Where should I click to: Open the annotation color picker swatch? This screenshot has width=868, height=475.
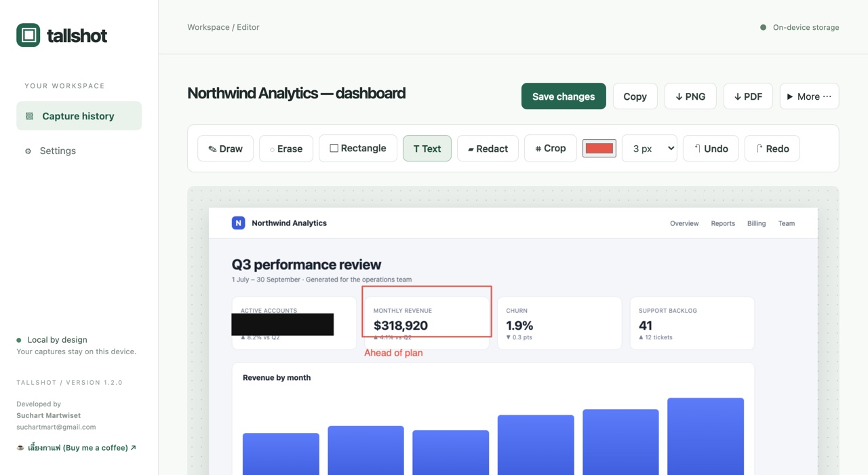tap(599, 149)
